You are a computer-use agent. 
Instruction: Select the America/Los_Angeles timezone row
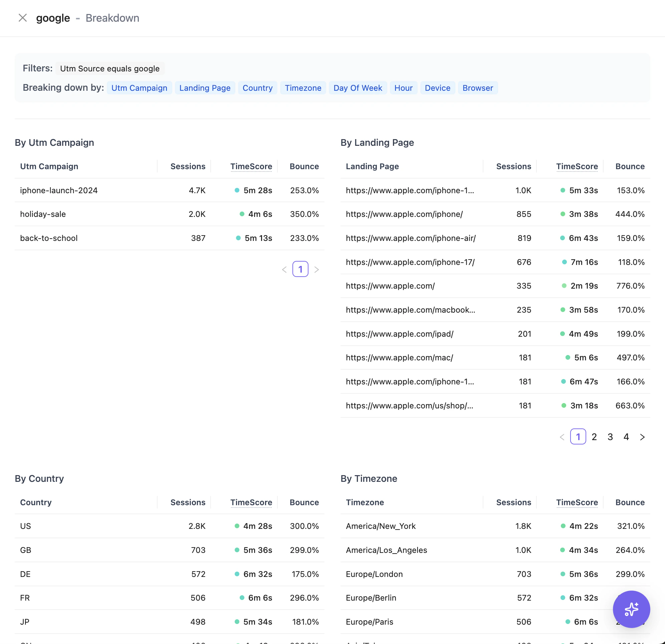click(495, 550)
